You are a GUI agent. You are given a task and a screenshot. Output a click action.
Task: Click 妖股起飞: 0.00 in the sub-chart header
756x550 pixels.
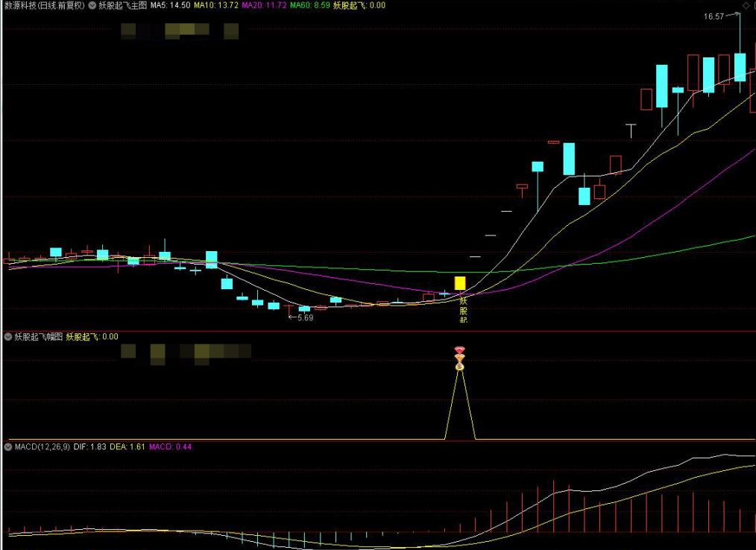92,337
